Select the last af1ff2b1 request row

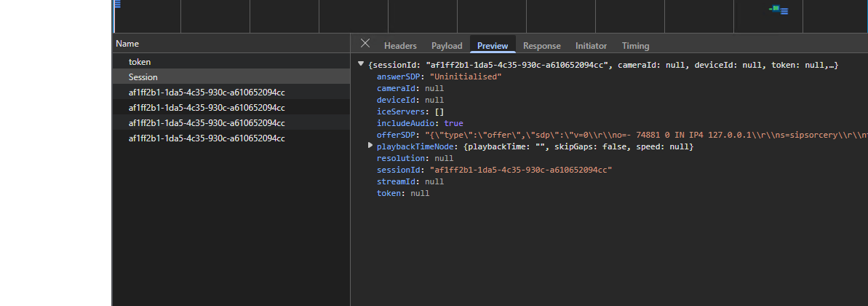click(x=206, y=138)
